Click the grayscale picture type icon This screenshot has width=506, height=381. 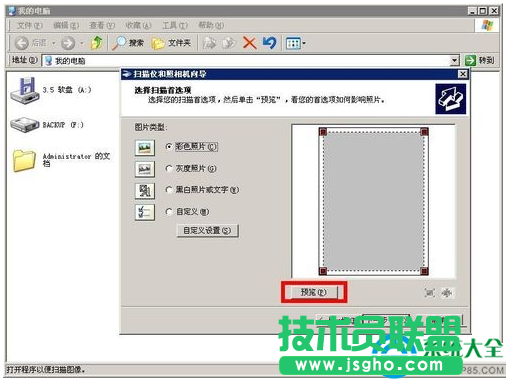click(x=145, y=169)
